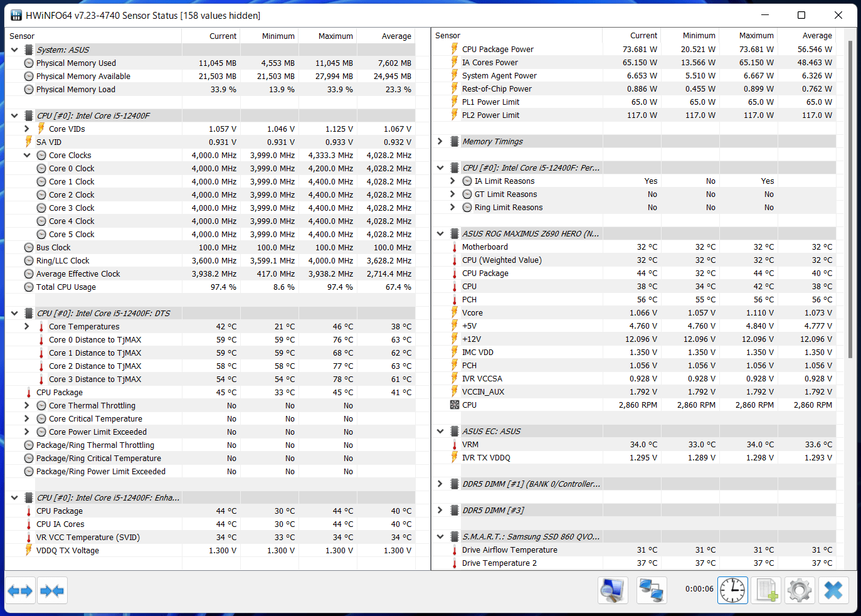Collapse the Core Clocks subtree

(x=27, y=155)
